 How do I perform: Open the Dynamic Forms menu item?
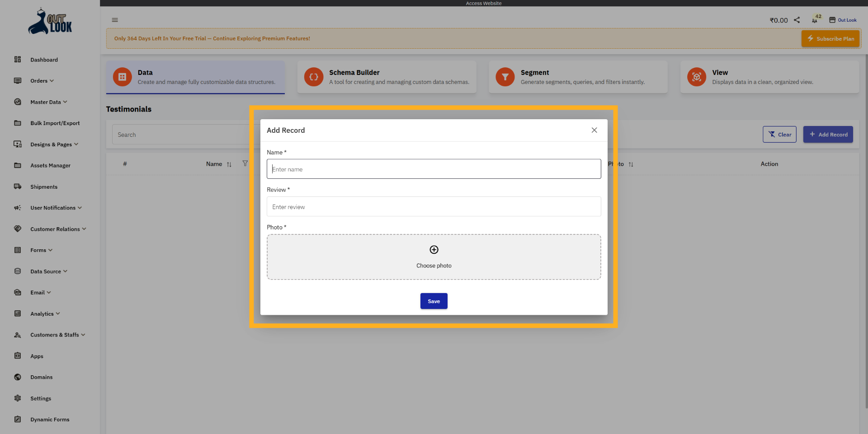pos(50,419)
